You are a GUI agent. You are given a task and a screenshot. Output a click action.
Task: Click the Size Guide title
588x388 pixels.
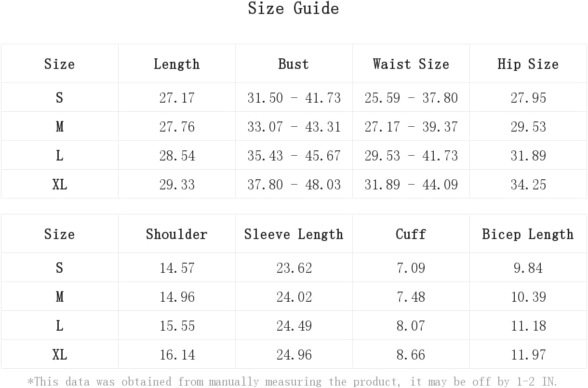pos(294,8)
